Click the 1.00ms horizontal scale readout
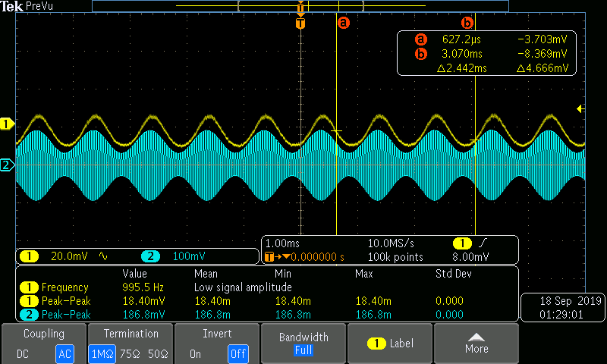 [282, 243]
